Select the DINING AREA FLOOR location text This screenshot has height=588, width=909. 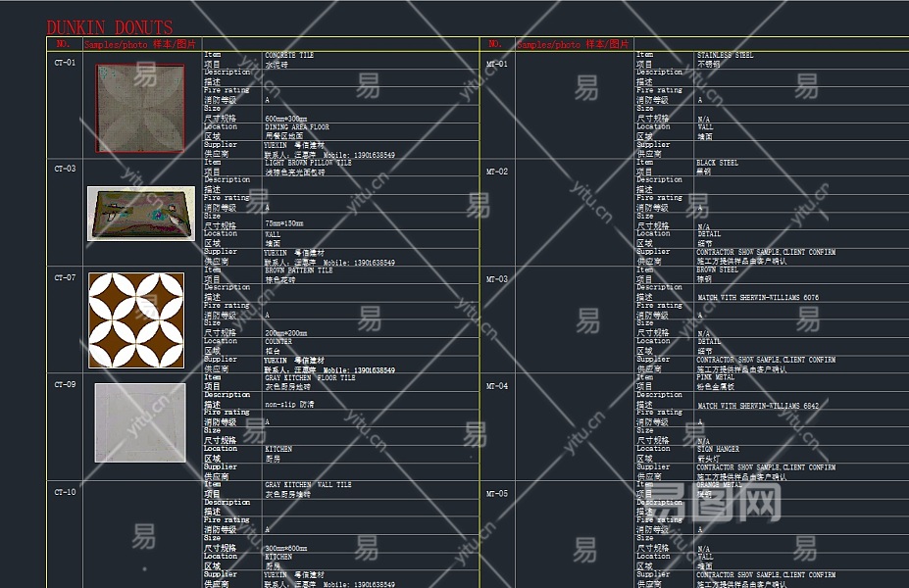tap(297, 126)
